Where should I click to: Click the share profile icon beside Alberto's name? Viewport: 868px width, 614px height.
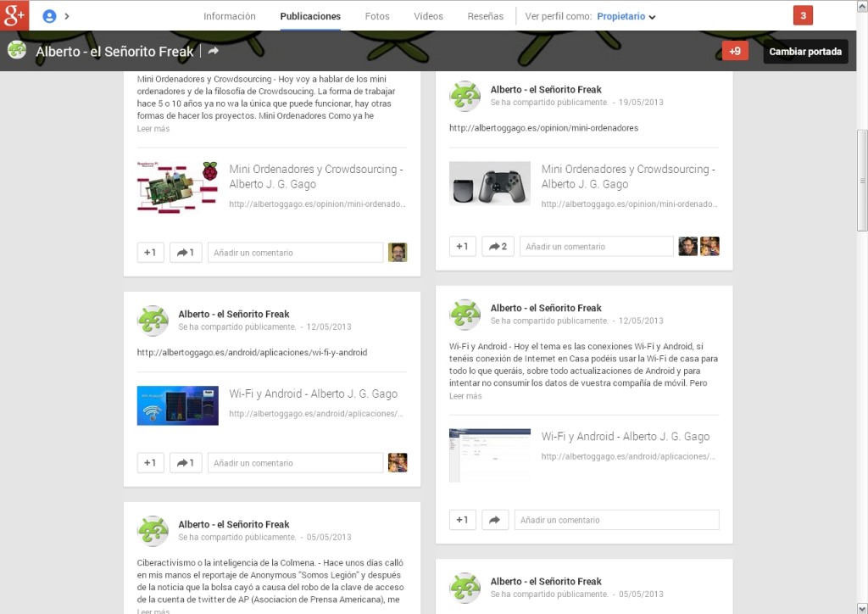(x=212, y=51)
